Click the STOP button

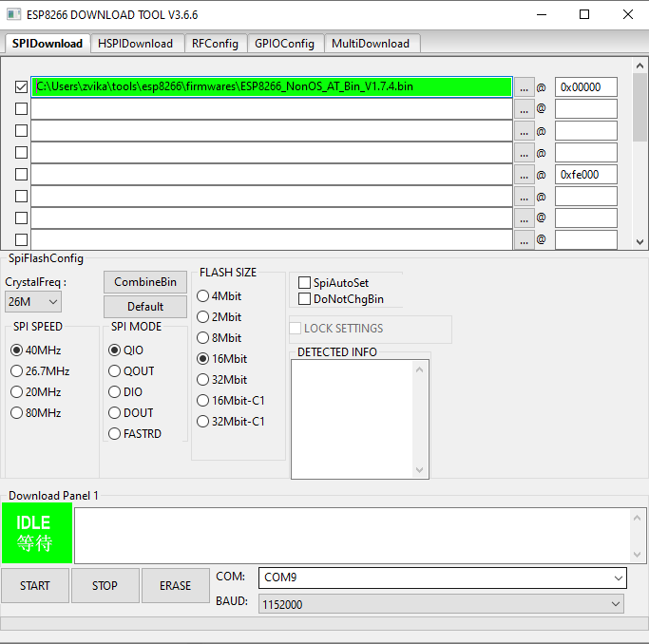click(x=105, y=586)
